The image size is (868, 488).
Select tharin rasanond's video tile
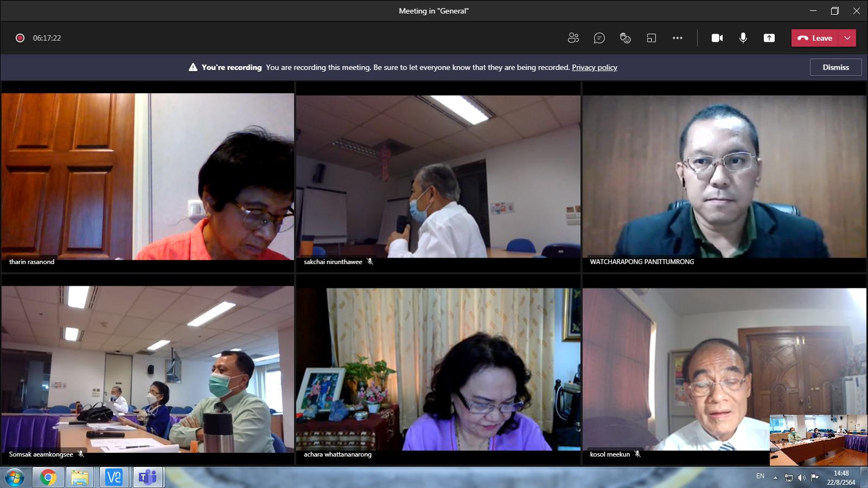pyautogui.click(x=148, y=176)
